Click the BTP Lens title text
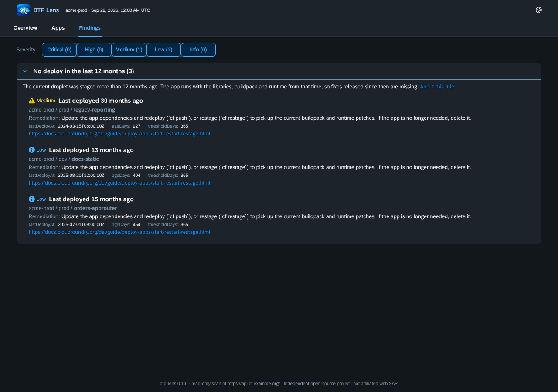 tap(46, 10)
